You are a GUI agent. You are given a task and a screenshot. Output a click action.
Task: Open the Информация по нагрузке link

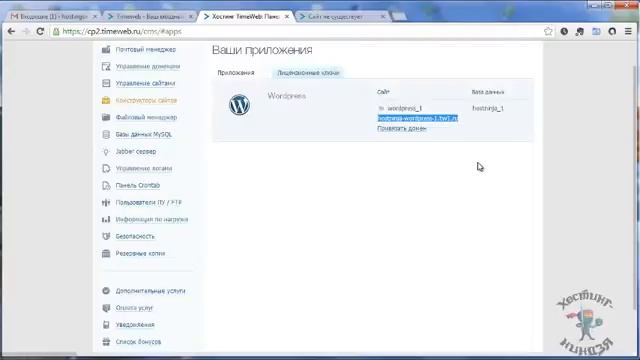click(x=152, y=220)
